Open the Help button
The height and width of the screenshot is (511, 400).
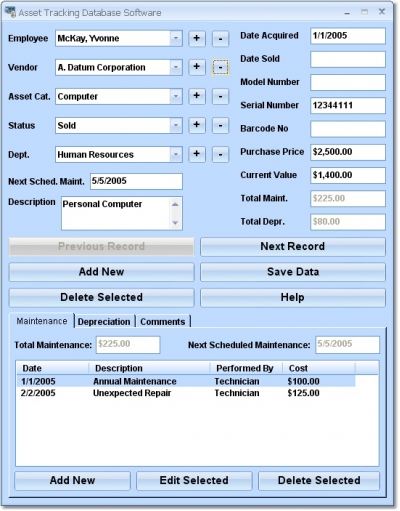[x=293, y=298]
